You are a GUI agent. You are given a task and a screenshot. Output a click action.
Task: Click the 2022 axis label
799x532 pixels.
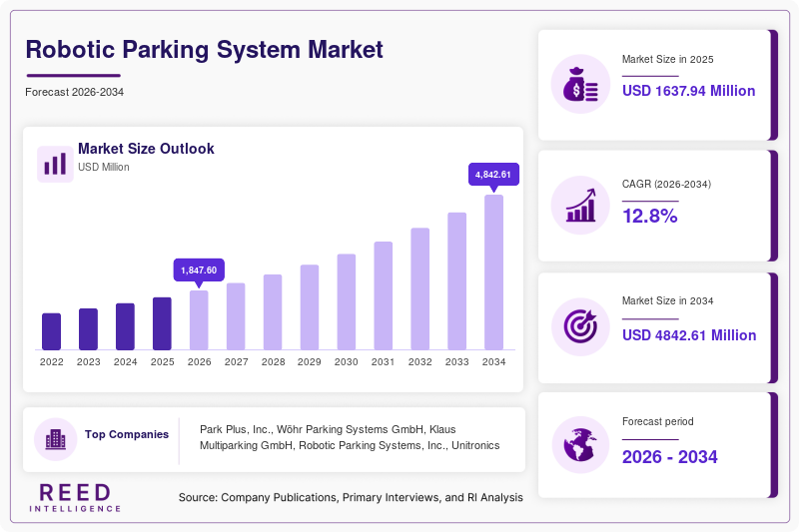coord(52,362)
